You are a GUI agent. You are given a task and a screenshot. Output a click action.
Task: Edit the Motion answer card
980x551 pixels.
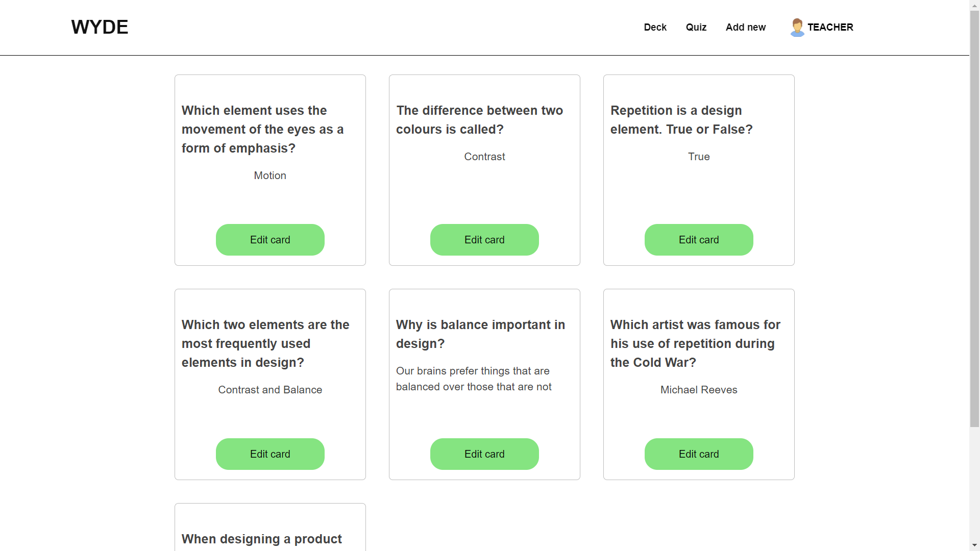click(x=270, y=240)
